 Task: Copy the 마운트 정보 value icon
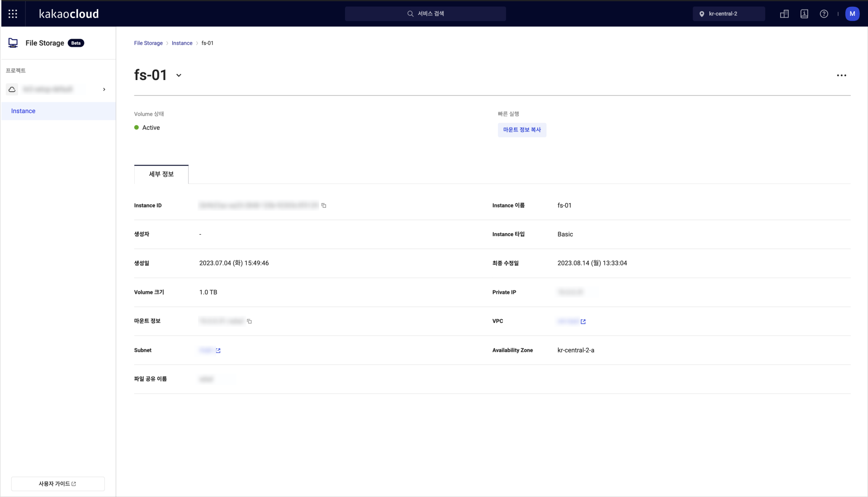[249, 321]
